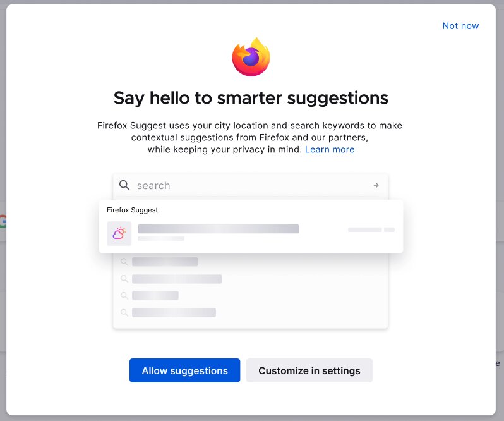Click the arrow icon in search bar
Image resolution: width=504 pixels, height=421 pixels.
376,185
